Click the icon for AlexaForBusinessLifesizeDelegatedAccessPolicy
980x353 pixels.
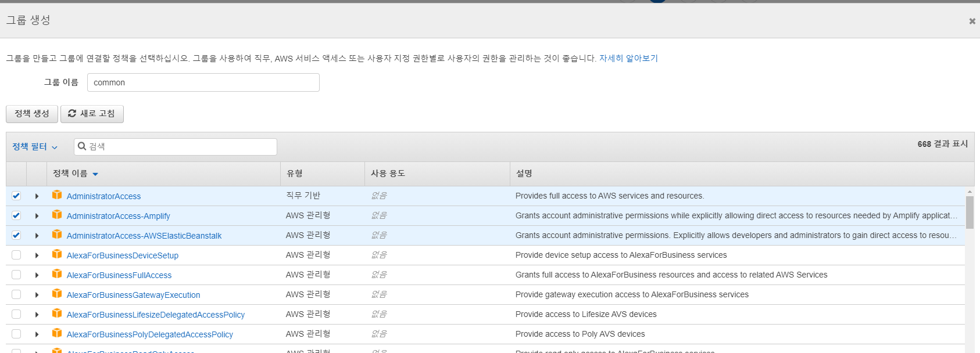[x=57, y=314]
